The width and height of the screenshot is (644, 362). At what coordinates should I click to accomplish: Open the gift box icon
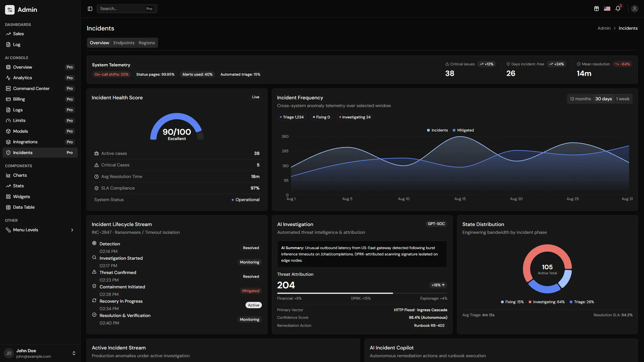click(596, 9)
